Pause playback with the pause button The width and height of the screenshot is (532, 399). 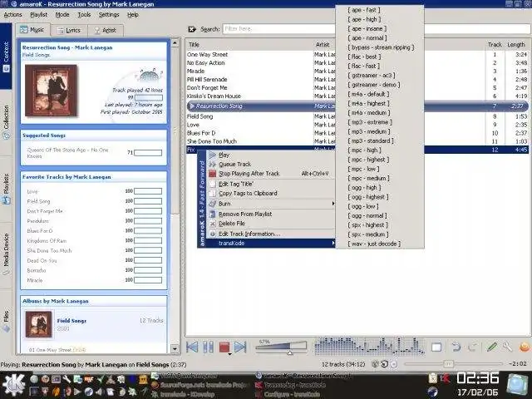[x=209, y=347]
